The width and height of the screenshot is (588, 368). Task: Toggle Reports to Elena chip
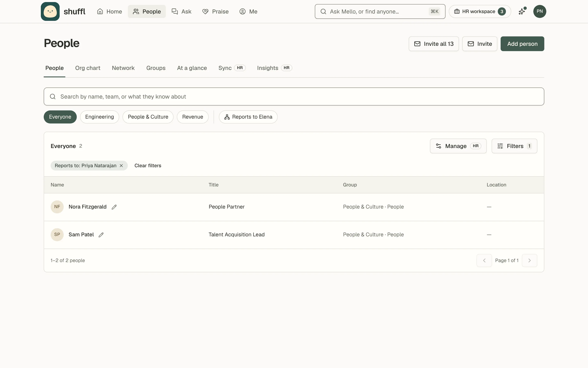tap(248, 117)
